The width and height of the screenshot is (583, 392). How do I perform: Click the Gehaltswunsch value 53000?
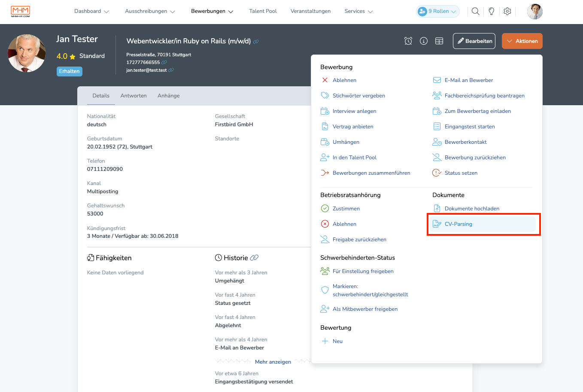[95, 214]
